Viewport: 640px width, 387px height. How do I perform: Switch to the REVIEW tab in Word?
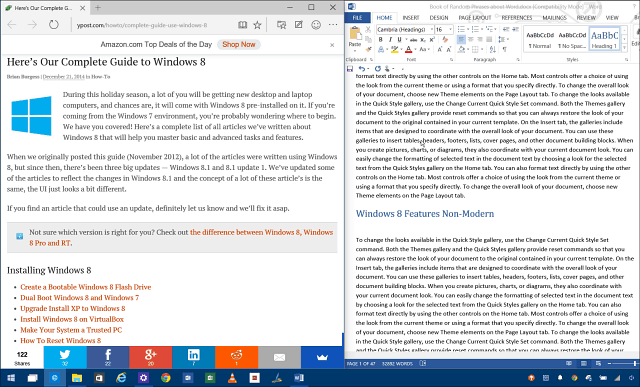tap(586, 18)
